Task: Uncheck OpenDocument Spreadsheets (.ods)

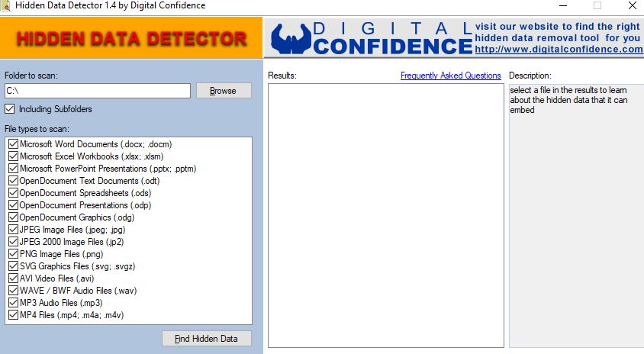Action: point(13,193)
